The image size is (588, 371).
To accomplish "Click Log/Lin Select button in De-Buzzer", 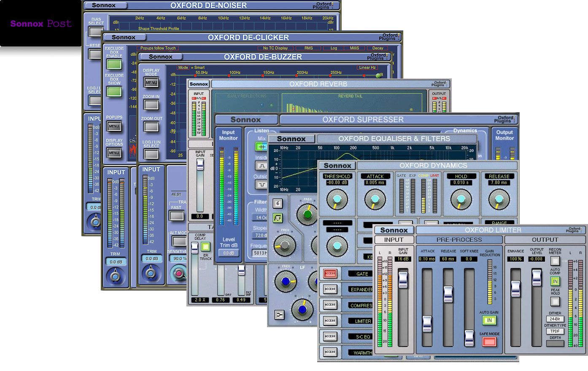I will [151, 154].
